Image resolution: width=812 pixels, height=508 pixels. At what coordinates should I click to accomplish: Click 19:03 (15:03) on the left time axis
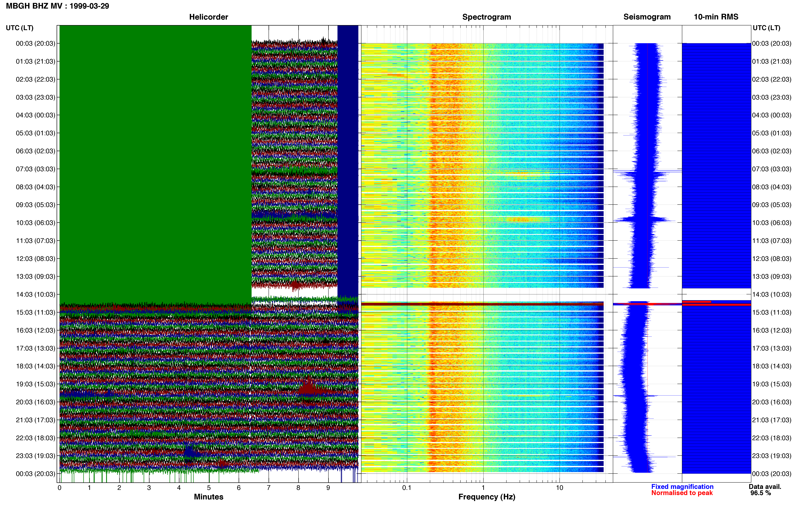tap(36, 384)
